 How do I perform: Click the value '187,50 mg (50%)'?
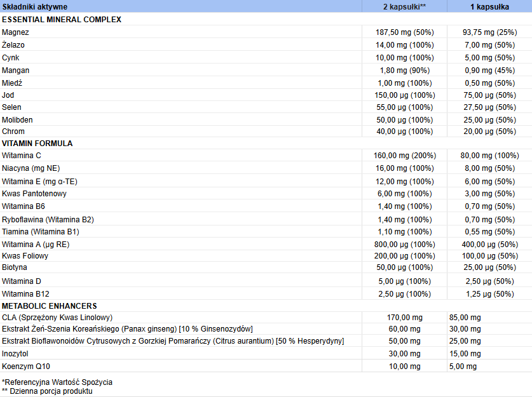tap(404, 32)
